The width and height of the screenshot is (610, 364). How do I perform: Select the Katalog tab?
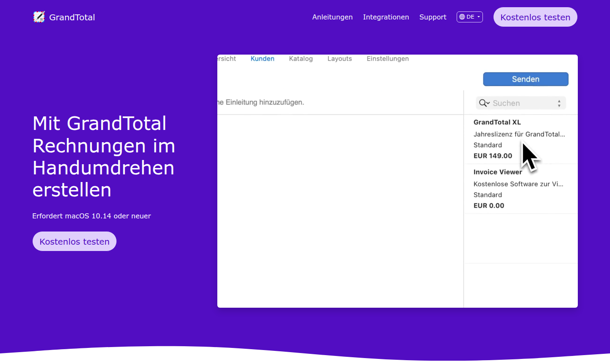click(x=301, y=59)
